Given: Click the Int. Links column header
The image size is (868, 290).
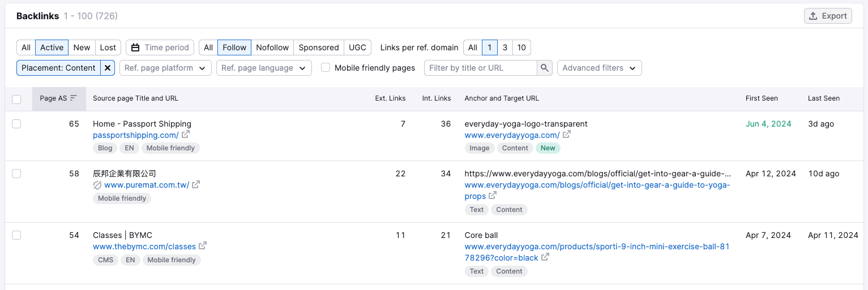Looking at the screenshot, I should click(437, 98).
